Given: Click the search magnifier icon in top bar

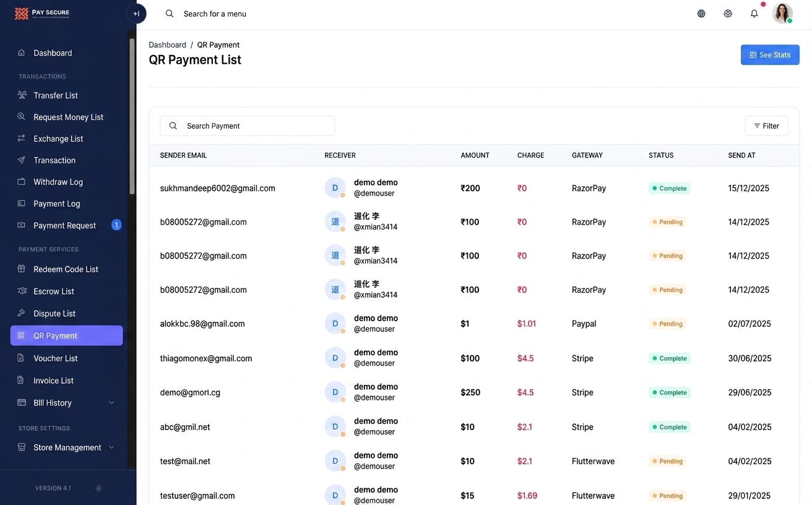Looking at the screenshot, I should point(170,14).
